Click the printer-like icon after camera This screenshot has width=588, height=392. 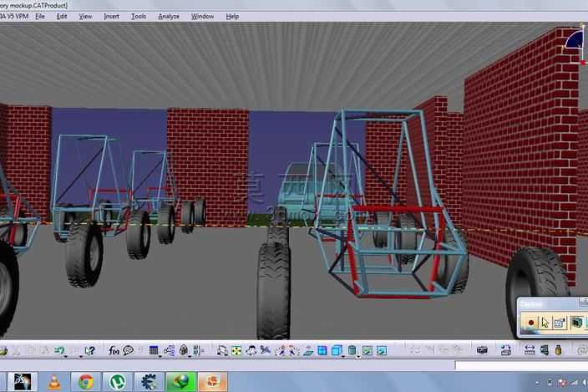click(506, 350)
